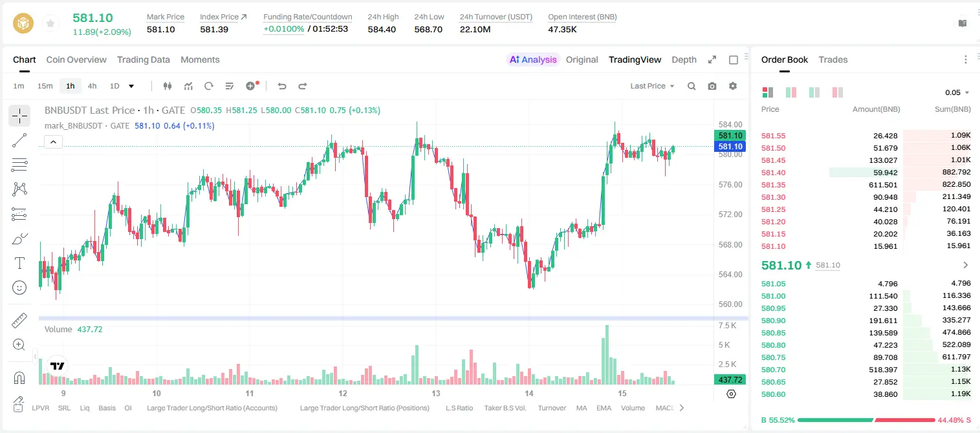
Task: Select the ruler measure tool
Action: (x=19, y=320)
